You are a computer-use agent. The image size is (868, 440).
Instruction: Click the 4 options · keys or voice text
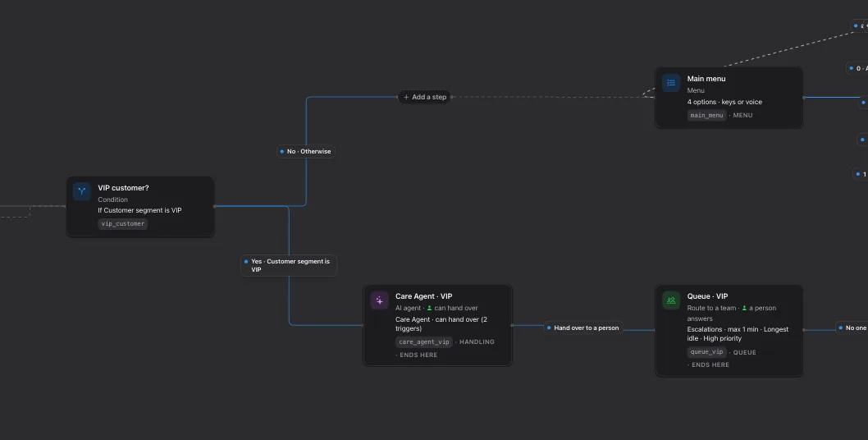coord(724,102)
